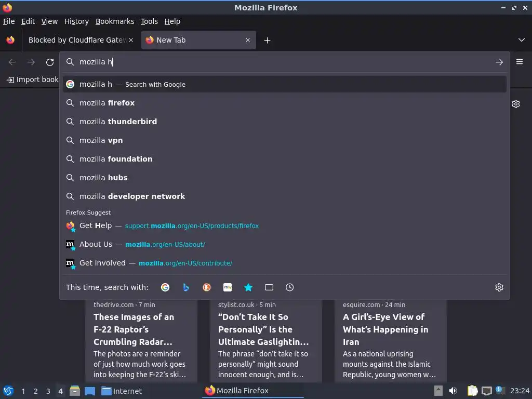Search this time with DuckDuckGo icon
The height and width of the screenshot is (399, 532).
(x=207, y=287)
